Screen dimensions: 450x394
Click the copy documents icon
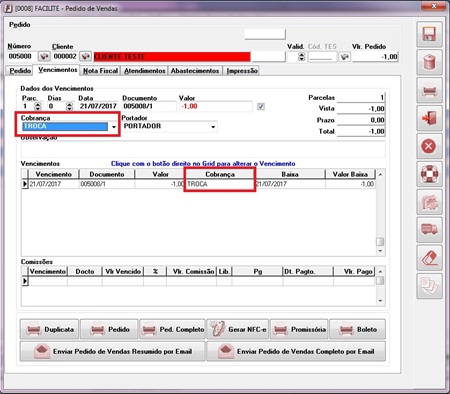click(429, 286)
